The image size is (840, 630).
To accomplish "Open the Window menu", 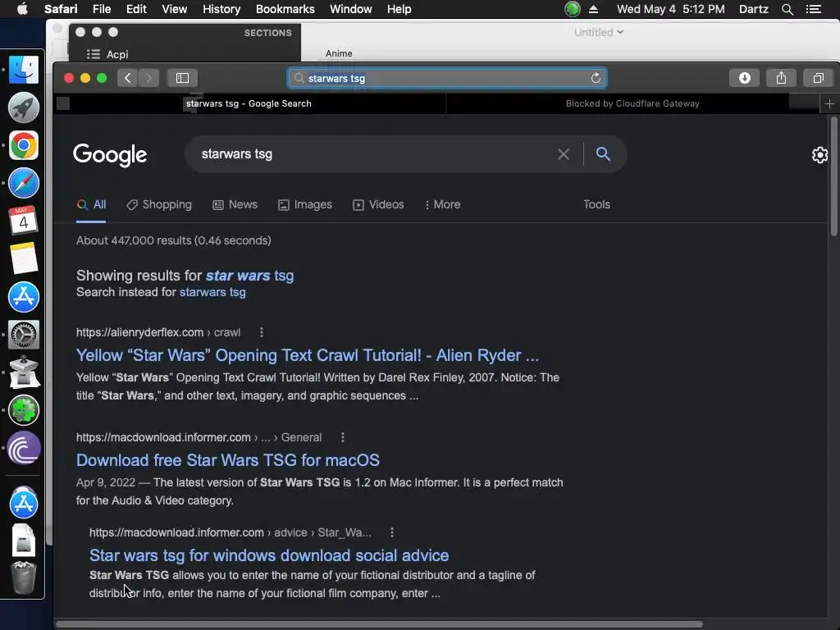I will 350,9.
